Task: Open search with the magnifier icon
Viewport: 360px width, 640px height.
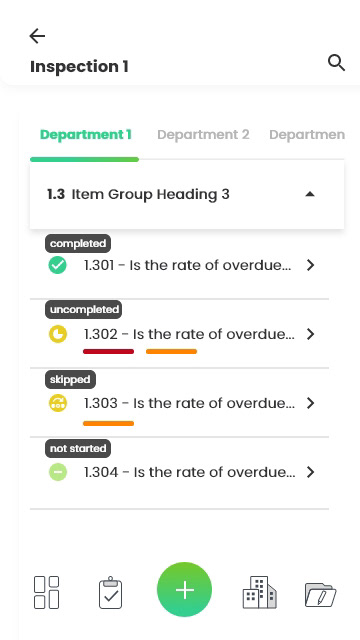Action: coord(336,64)
